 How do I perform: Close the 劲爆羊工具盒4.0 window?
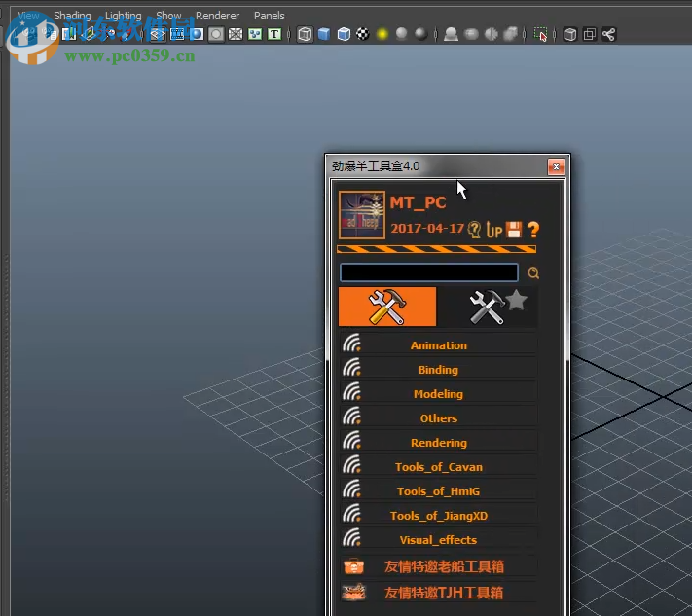click(x=556, y=166)
